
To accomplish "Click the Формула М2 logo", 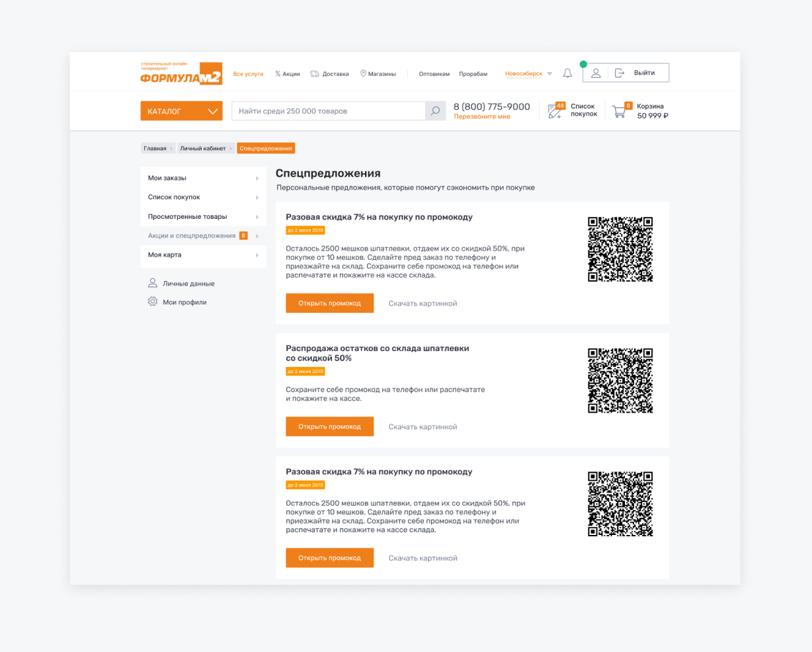I will coord(181,74).
